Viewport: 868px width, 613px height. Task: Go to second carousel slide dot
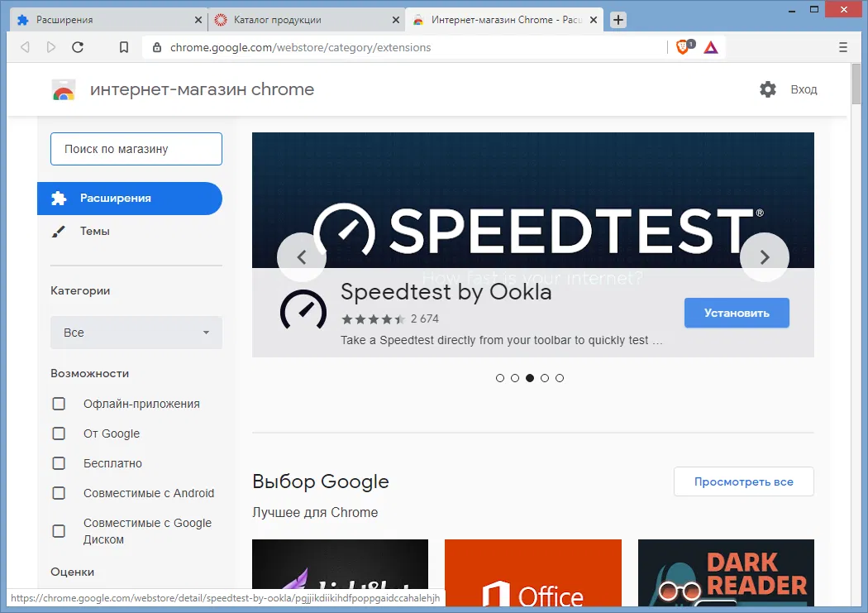tap(515, 378)
